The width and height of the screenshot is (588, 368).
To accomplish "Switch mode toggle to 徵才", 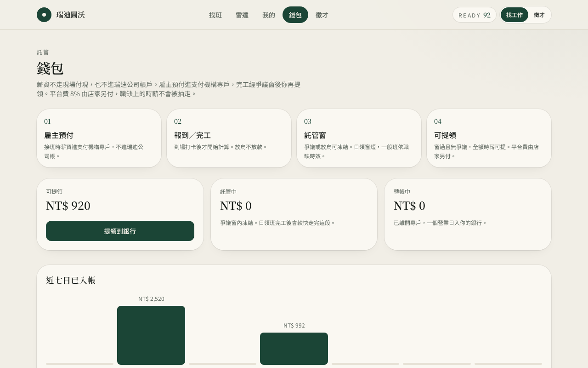I will tap(539, 15).
